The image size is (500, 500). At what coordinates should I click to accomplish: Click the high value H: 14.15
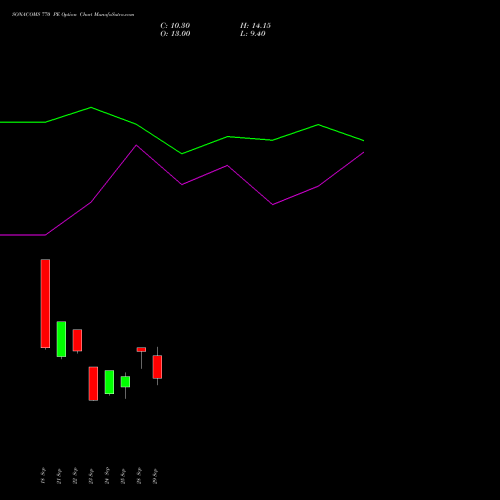(x=255, y=26)
